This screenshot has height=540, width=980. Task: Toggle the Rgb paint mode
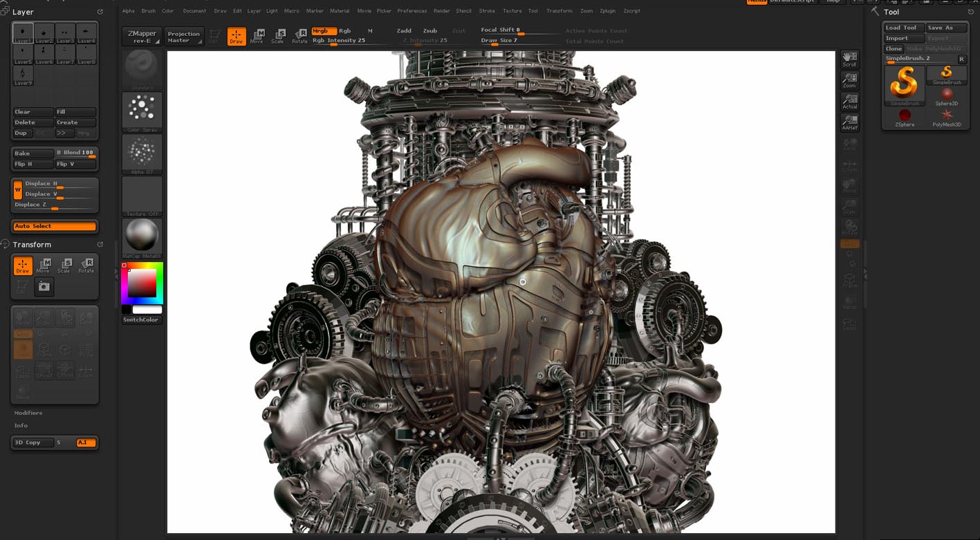pyautogui.click(x=344, y=31)
